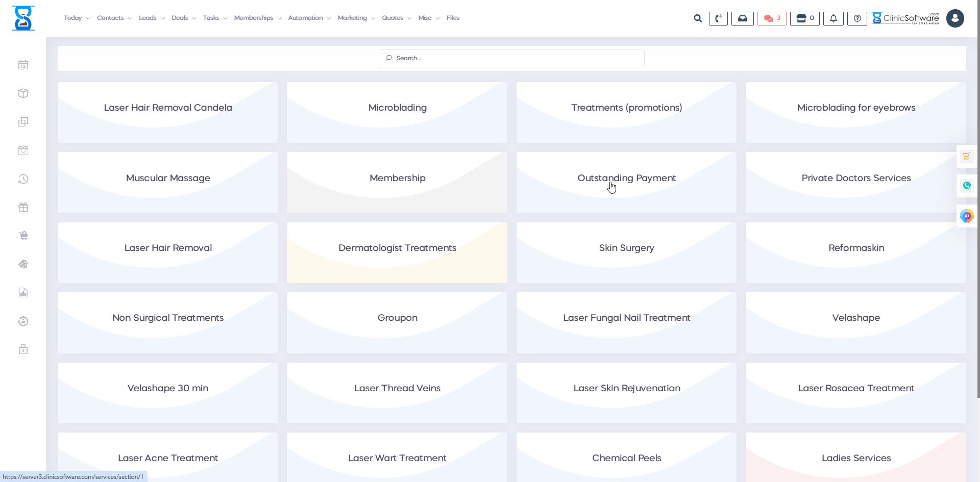Viewport: 980px width, 482px height.
Task: Expand the Contacts dropdown menu
Action: click(x=111, y=18)
